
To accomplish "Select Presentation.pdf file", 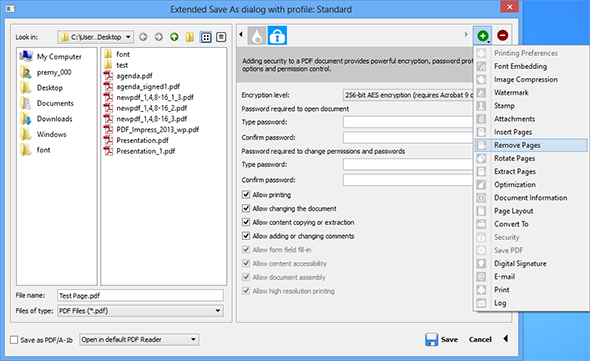I will point(136,140).
